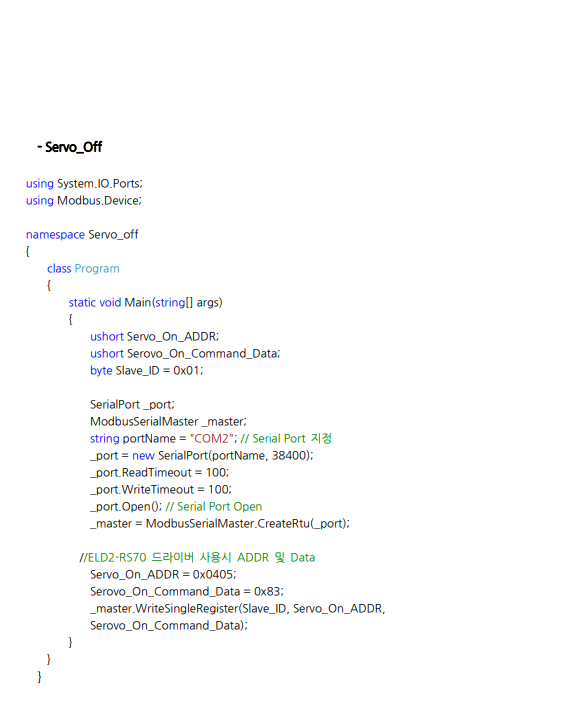
Task: Click the '_master.WriteSingleRegister(Slave_ID, Servo_On_ADDR,' line
Action: 237,609
